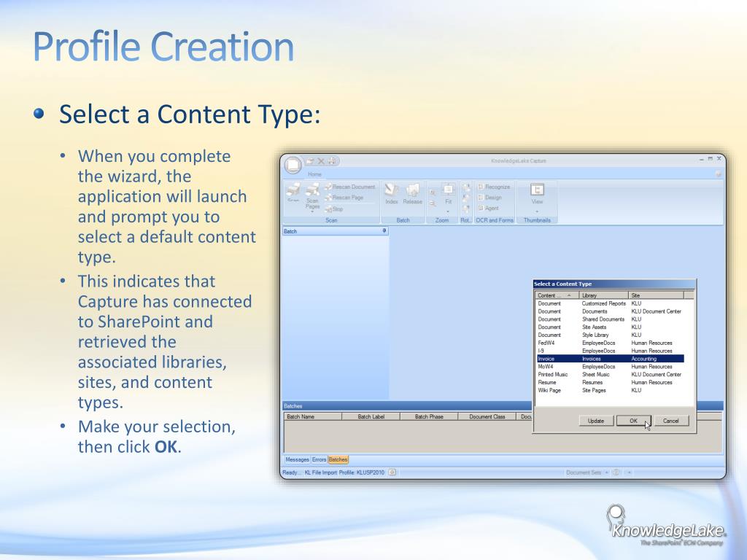Select the Invoice Invoices Accounting row
Viewport: 747px width, 560px height.
[611, 359]
